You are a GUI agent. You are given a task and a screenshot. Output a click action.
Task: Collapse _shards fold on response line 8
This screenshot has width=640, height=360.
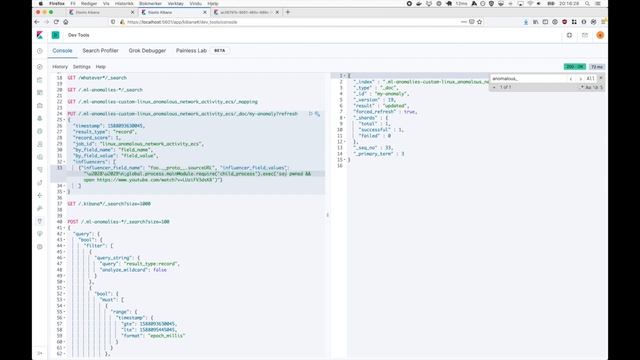pyautogui.click(x=345, y=118)
